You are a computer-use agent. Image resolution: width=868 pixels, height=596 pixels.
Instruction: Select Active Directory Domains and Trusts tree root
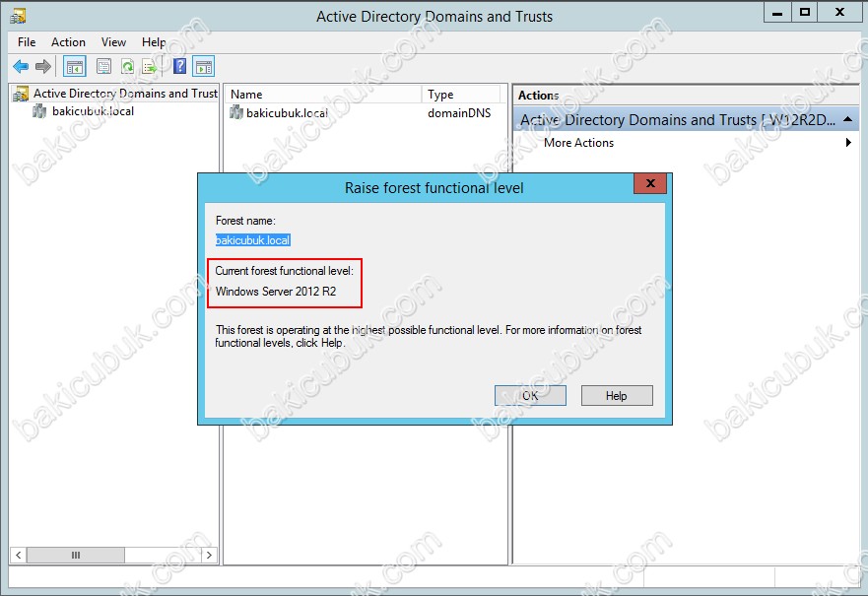pyautogui.click(x=125, y=94)
